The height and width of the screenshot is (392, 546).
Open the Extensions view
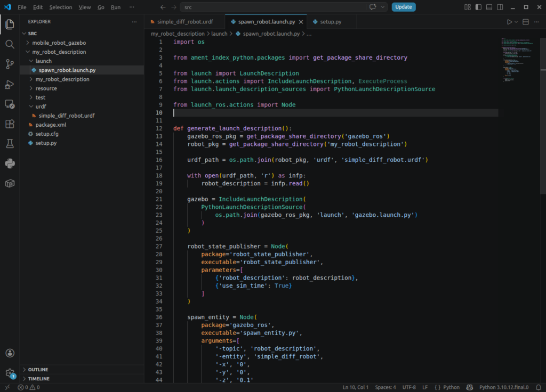10,124
